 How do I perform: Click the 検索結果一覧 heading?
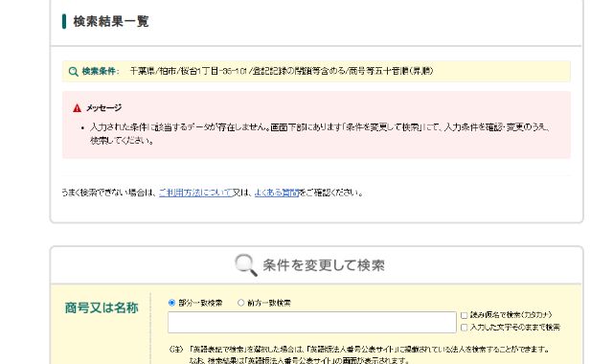(x=111, y=21)
